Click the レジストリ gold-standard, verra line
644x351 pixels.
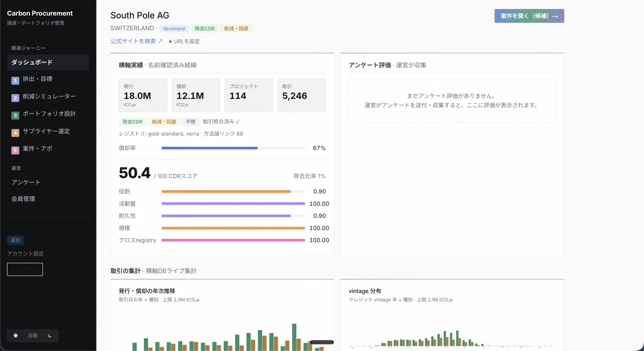point(181,134)
